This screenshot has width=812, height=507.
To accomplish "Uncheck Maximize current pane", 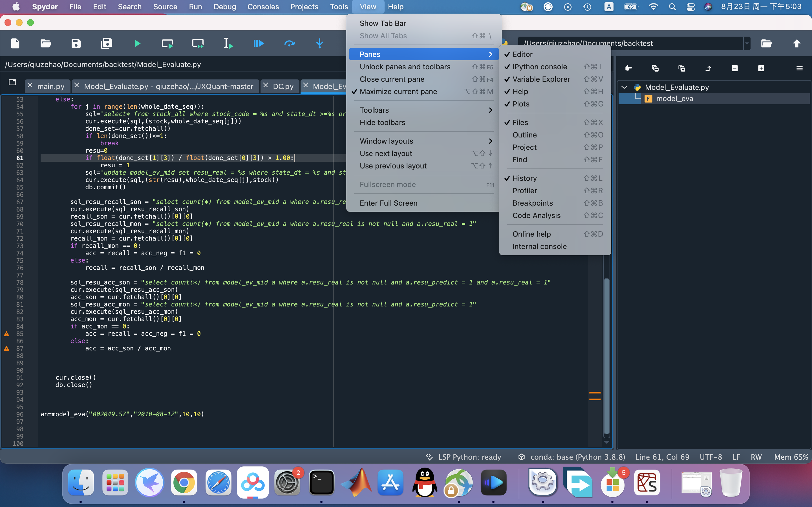I will (398, 92).
